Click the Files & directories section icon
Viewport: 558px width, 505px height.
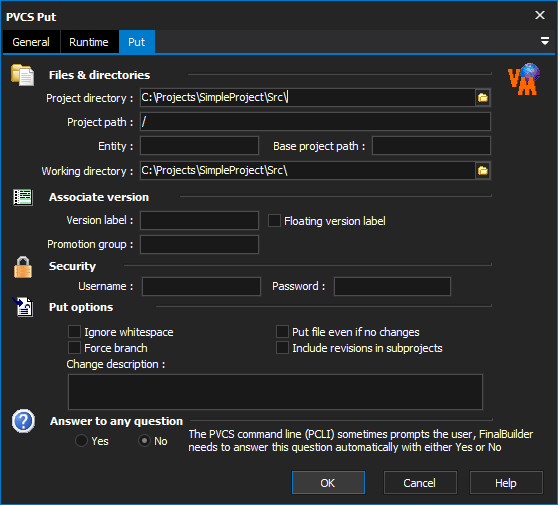coord(22,75)
